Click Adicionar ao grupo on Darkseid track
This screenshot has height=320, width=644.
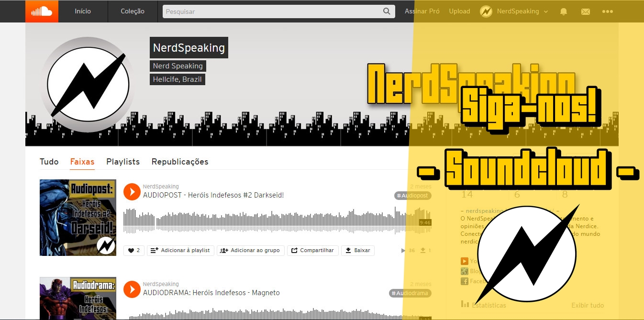click(x=251, y=250)
